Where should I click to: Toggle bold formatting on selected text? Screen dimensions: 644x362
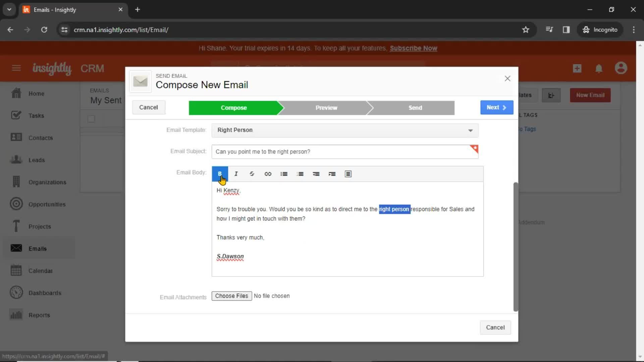point(220,174)
